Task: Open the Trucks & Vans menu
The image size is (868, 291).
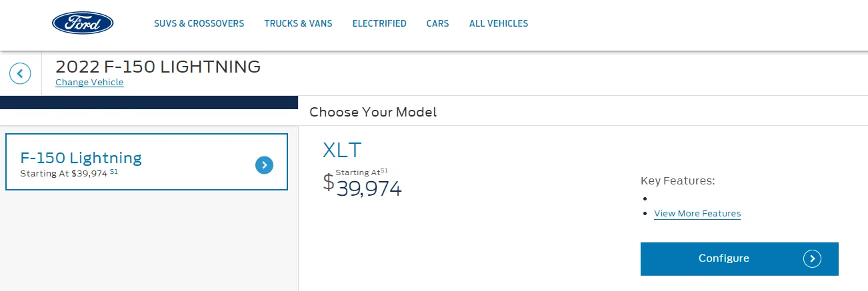Action: pyautogui.click(x=298, y=23)
